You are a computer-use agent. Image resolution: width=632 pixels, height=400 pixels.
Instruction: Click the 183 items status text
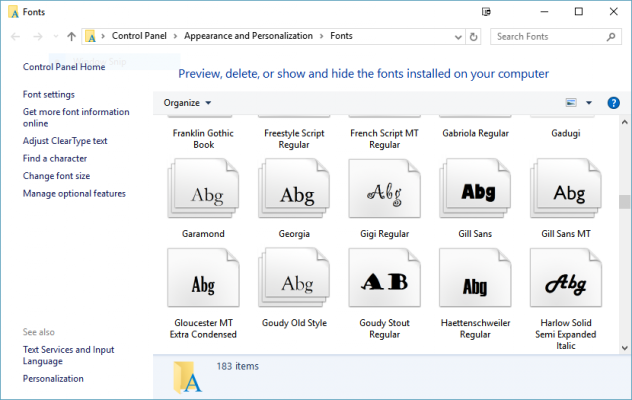pos(238,366)
